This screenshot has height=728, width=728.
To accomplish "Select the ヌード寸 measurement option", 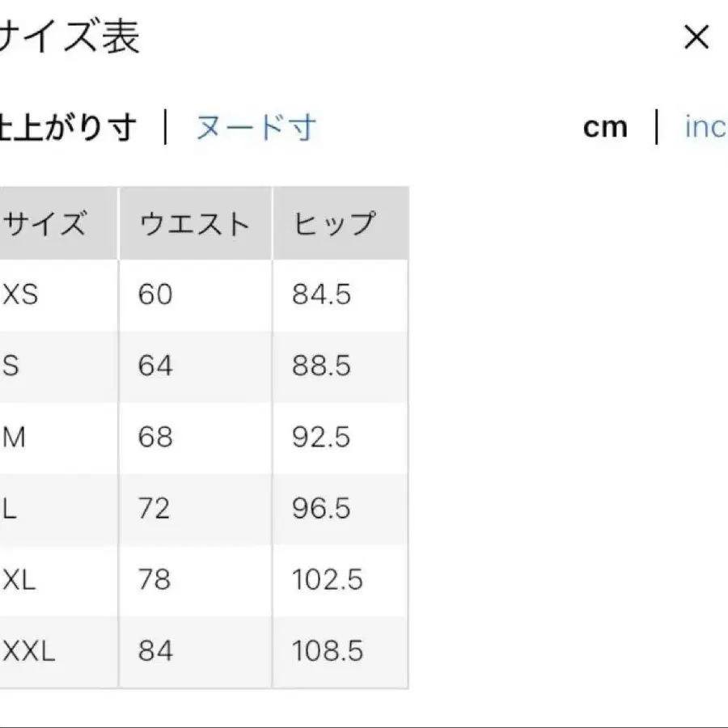I will click(x=255, y=127).
